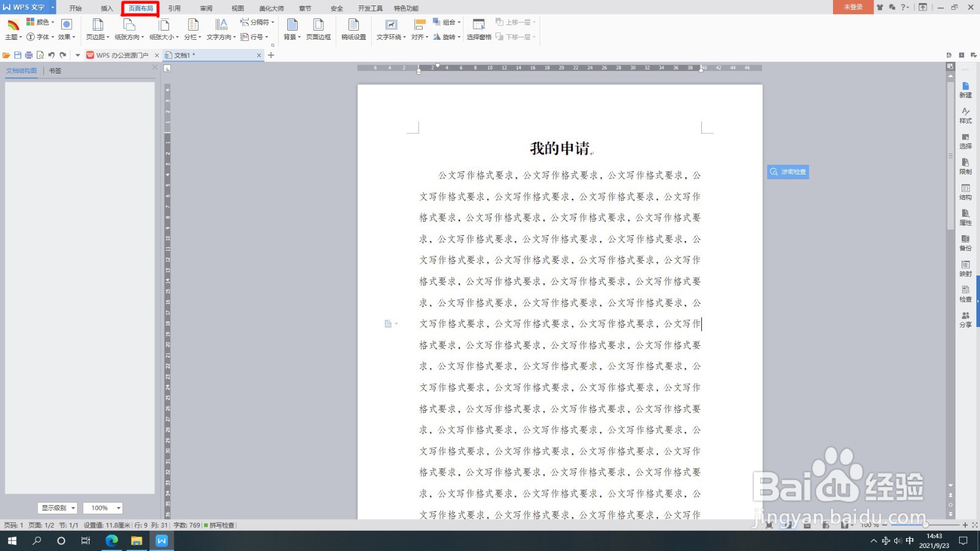980x551 pixels.
Task: Click the 对齐 align icon
Action: pyautogui.click(x=420, y=24)
